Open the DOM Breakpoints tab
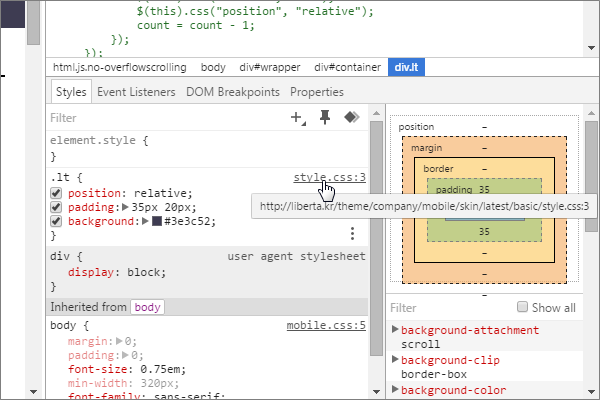This screenshot has height=400, width=600. tap(233, 92)
